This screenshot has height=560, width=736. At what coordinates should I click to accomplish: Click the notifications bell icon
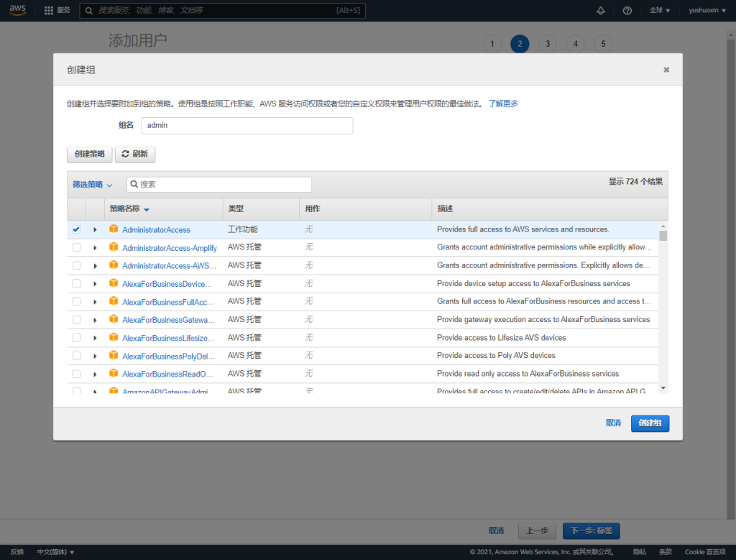(601, 11)
